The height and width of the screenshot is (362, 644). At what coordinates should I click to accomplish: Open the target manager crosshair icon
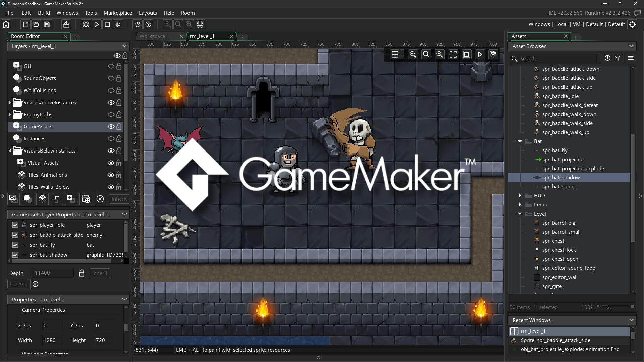coord(632,24)
